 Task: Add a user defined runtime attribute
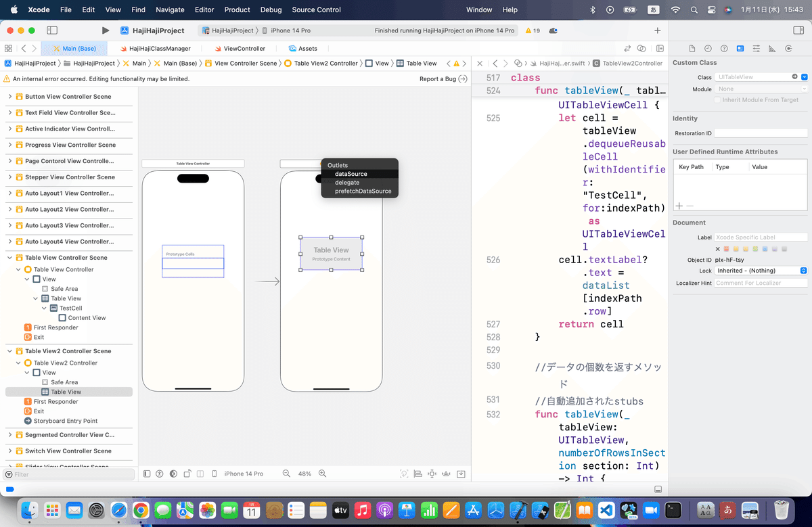coord(679,206)
